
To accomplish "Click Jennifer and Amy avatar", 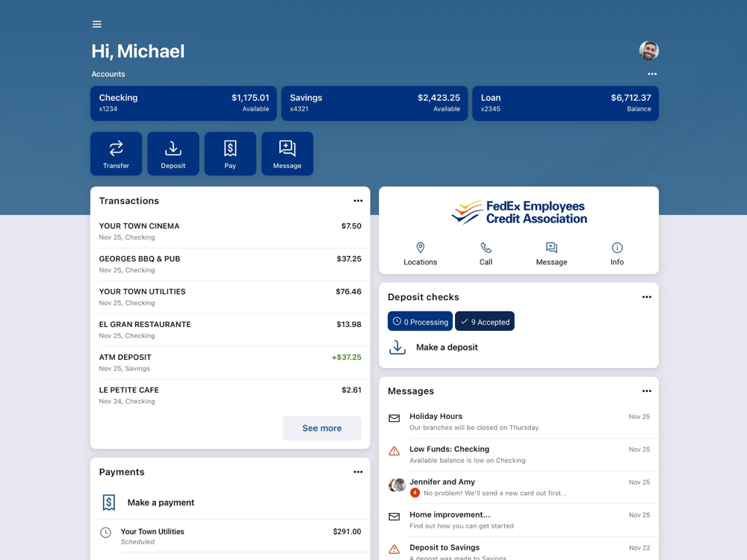I will click(397, 485).
